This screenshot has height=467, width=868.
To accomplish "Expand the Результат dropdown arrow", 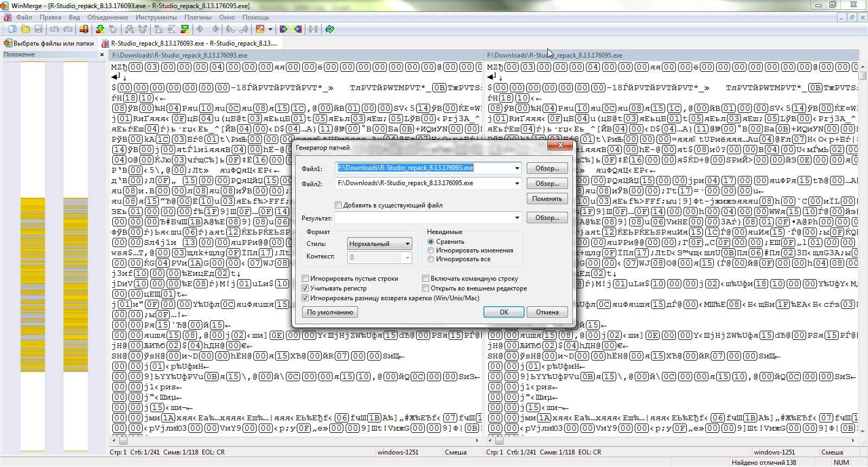I will coord(517,218).
